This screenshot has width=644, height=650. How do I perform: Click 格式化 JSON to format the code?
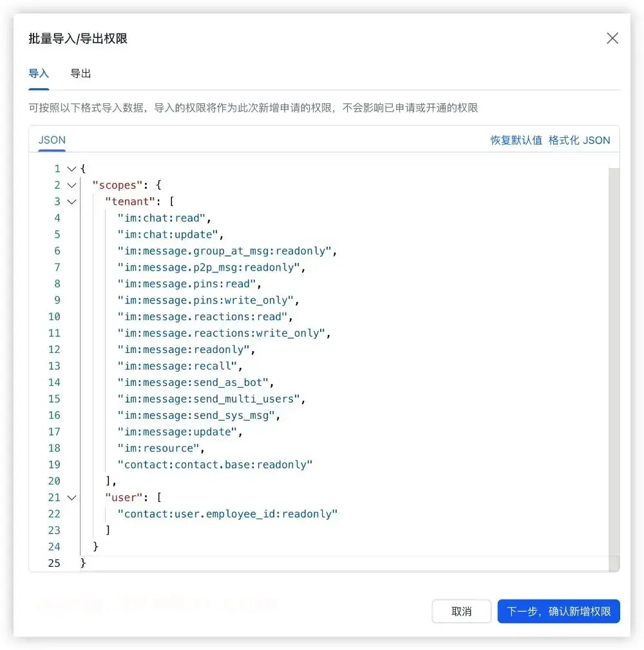click(578, 140)
